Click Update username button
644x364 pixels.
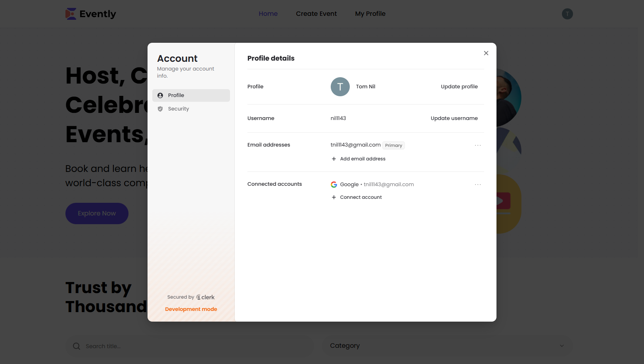(x=454, y=118)
